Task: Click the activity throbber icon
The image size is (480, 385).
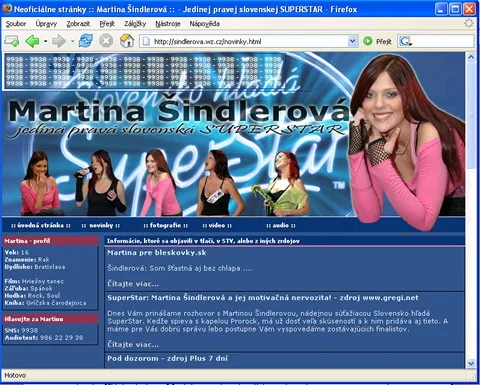Action: point(469,23)
